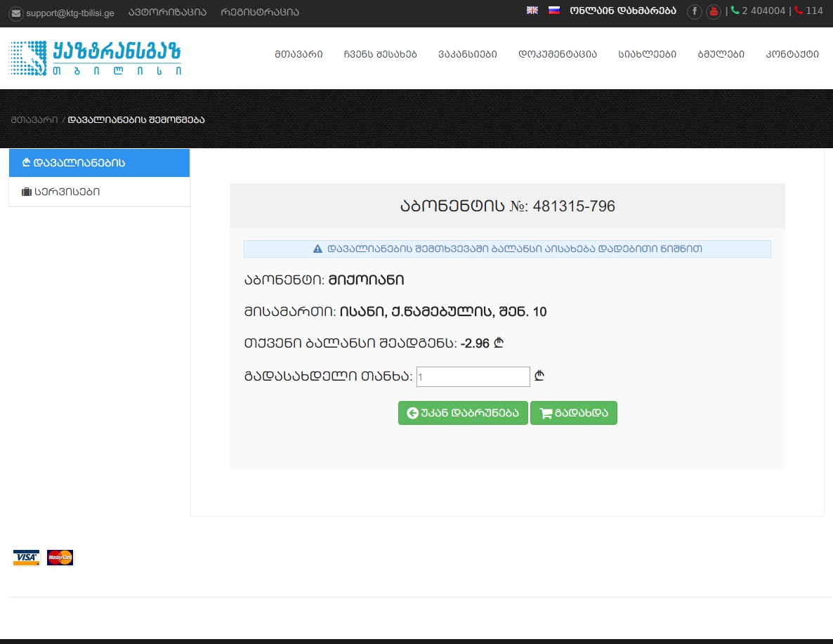Click მთავარი breadcrumb link
This screenshot has width=833, height=644.
(34, 119)
